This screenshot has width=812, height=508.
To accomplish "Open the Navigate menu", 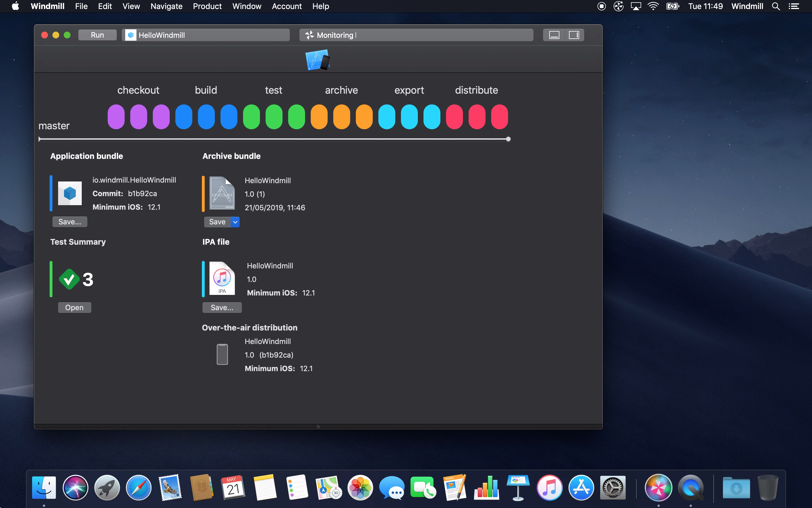I will point(166,6).
